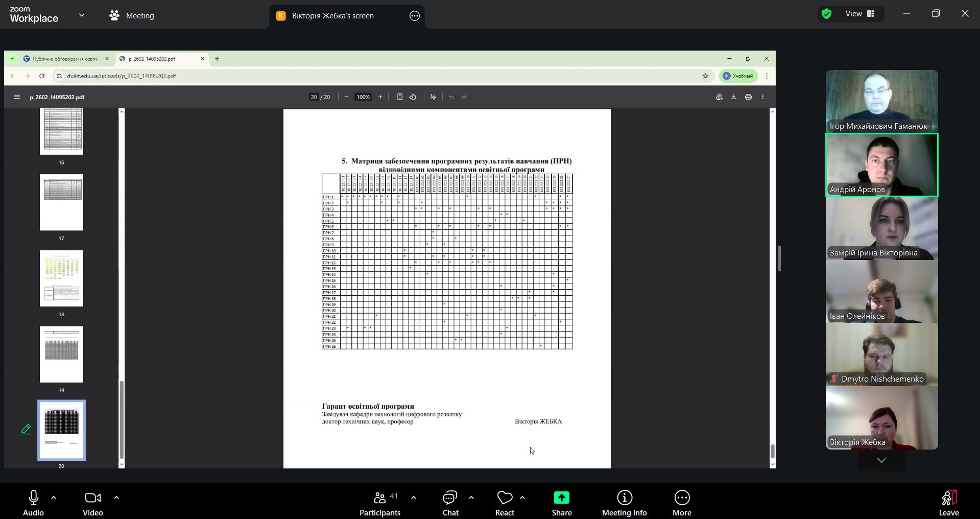Viewport: 980px width, 519px height.
Task: Open the React emoji menu
Action: [505, 503]
